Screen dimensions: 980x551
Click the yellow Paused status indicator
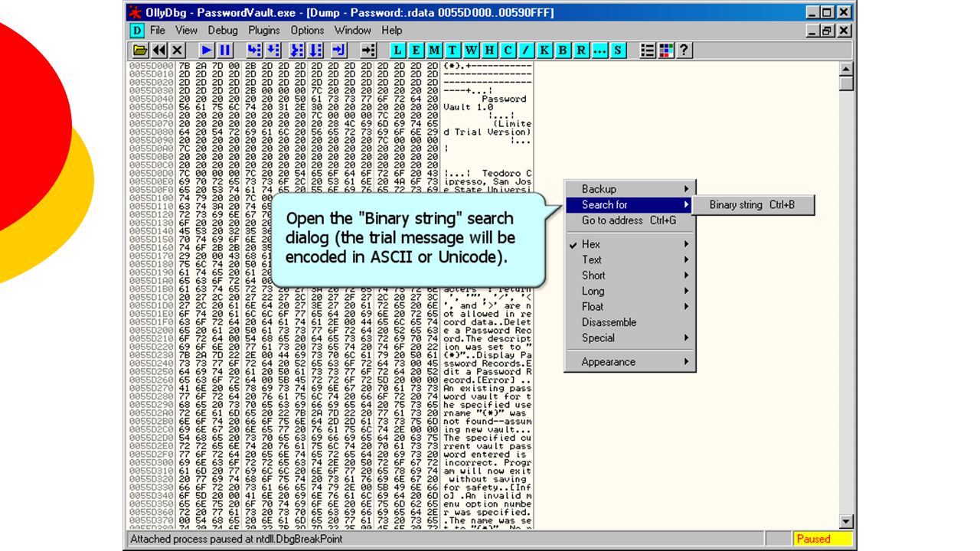tap(823, 539)
